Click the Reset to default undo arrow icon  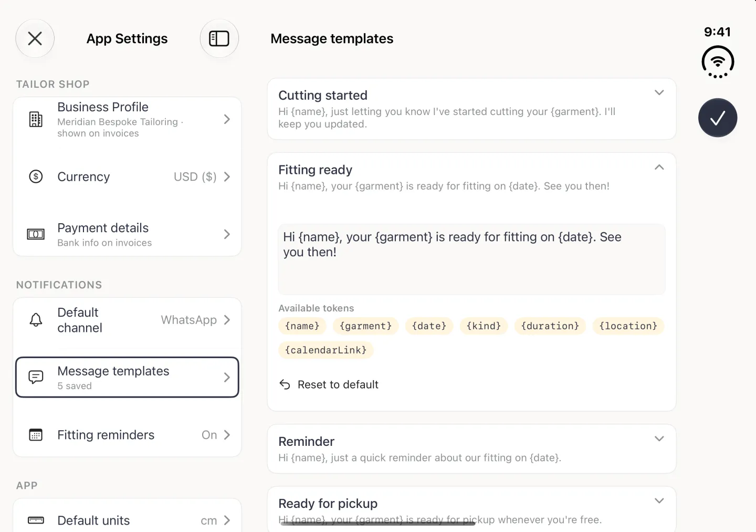pos(285,384)
